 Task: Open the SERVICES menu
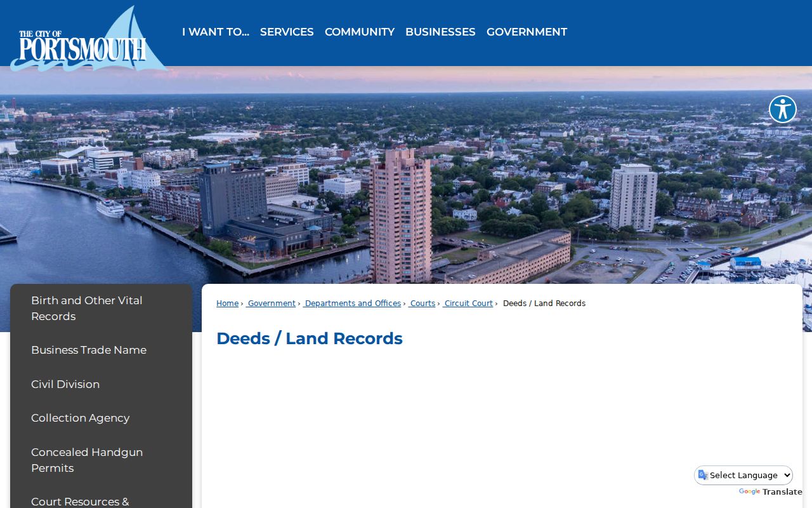[287, 32]
